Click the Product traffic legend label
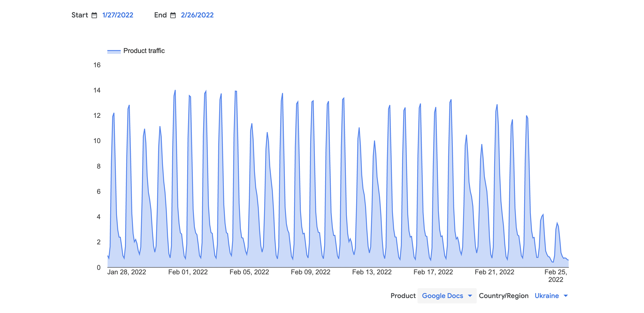 pos(144,51)
